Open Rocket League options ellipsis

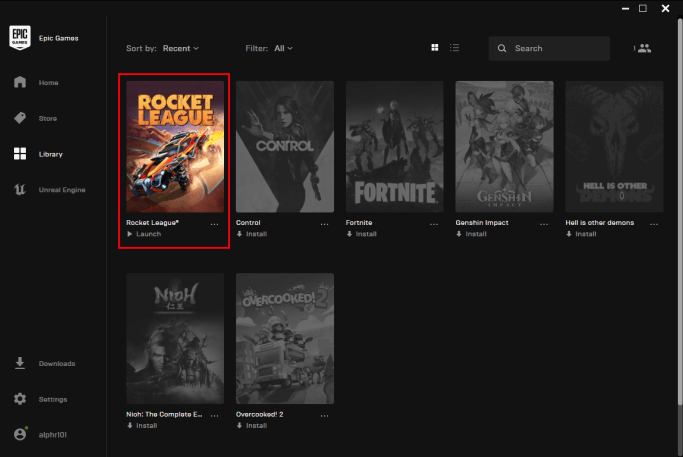click(x=214, y=224)
